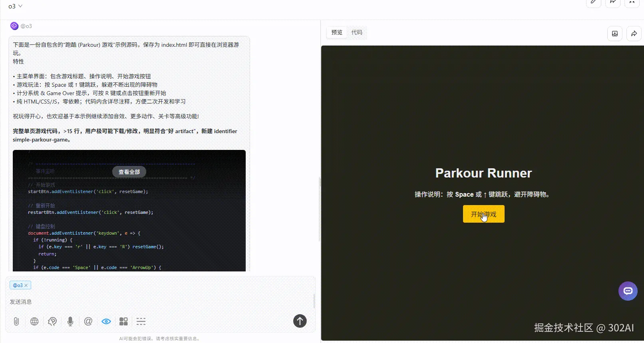Click the 特性 heading text
The image size is (644, 343).
point(18,62)
